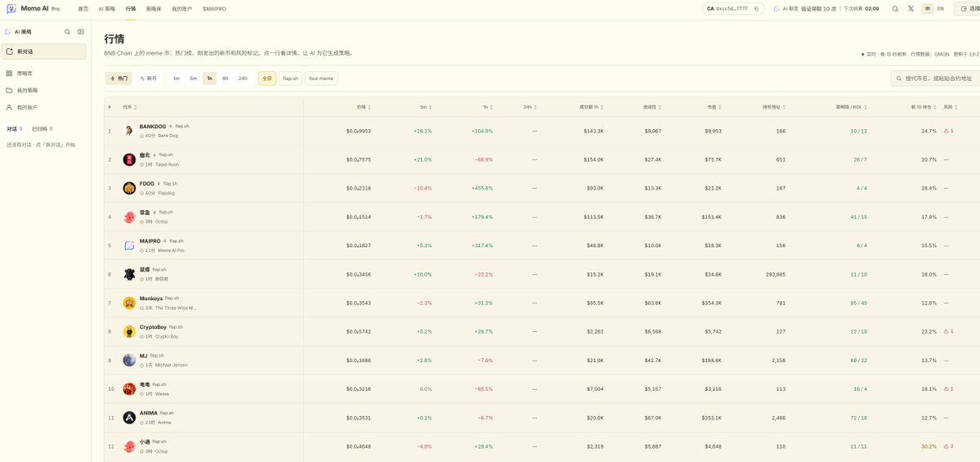Image resolution: width=980 pixels, height=462 pixels.
Task: Switch language to 中 (Chinese)
Action: click(928, 9)
